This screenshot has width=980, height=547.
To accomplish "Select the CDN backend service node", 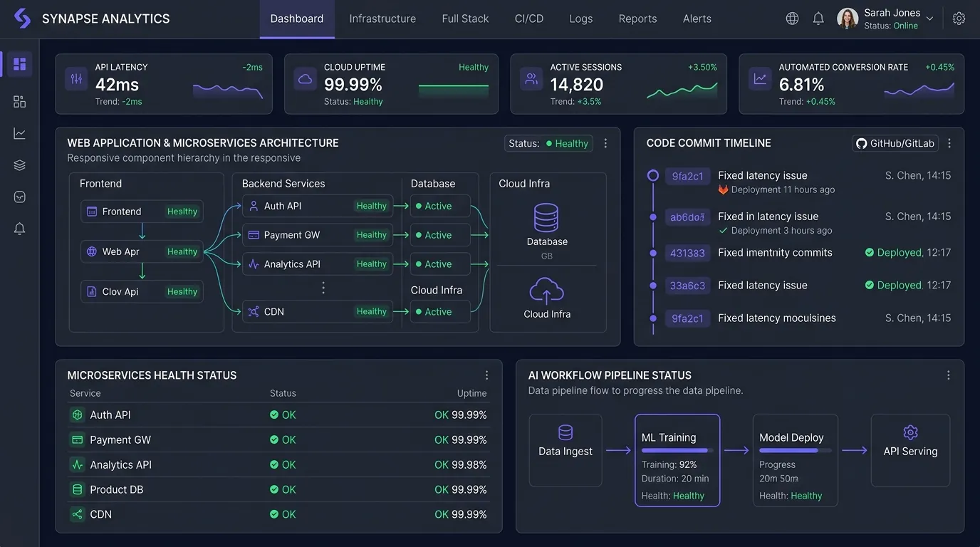I will tap(318, 311).
